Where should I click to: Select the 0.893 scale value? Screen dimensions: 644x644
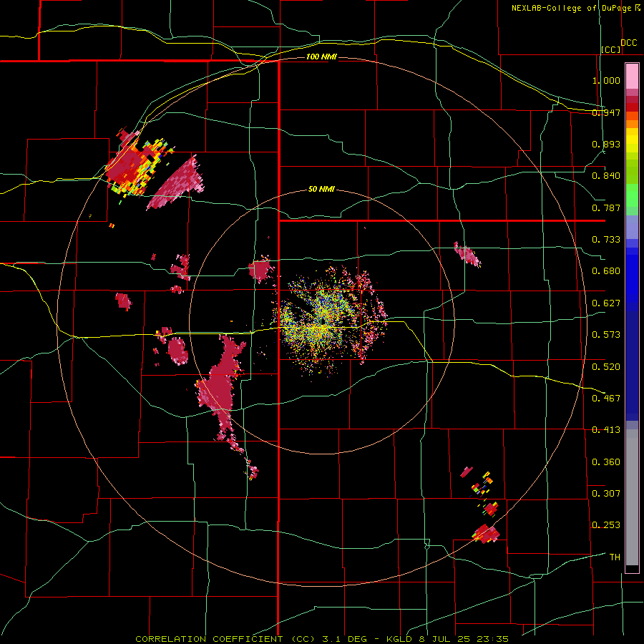click(x=606, y=144)
